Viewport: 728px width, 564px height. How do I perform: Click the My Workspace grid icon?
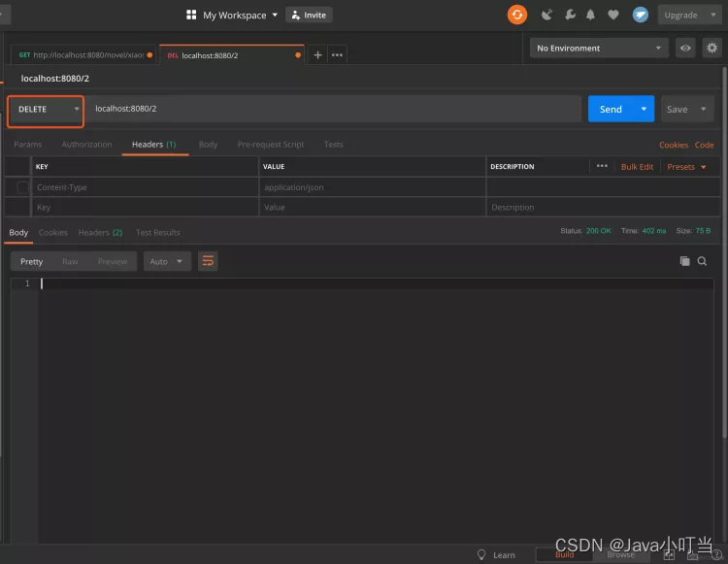point(191,15)
